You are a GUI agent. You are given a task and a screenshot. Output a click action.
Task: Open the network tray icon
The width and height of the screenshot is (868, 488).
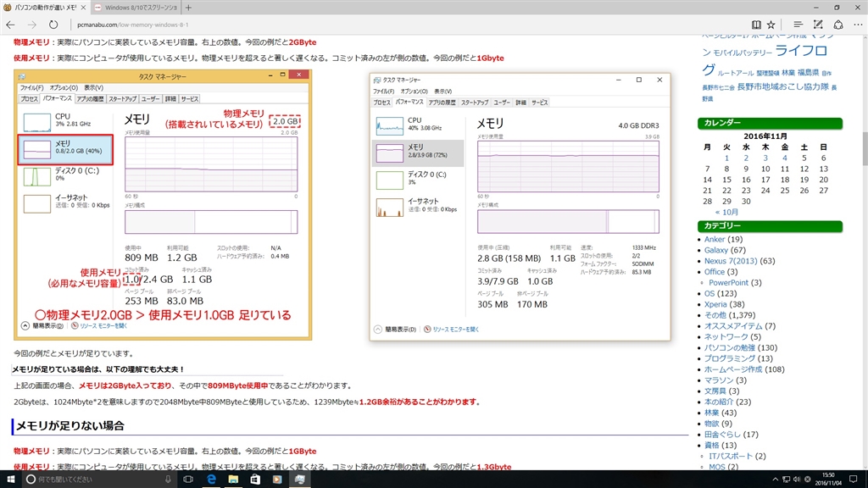tap(786, 480)
